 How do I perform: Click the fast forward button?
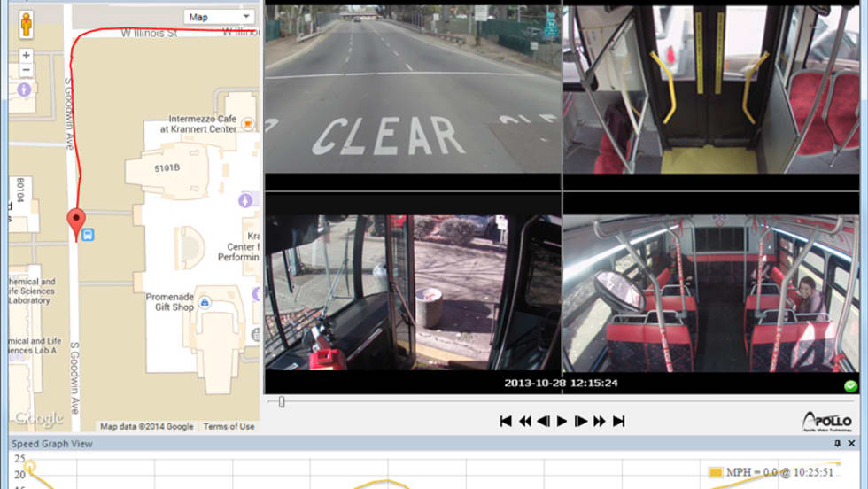[600, 422]
